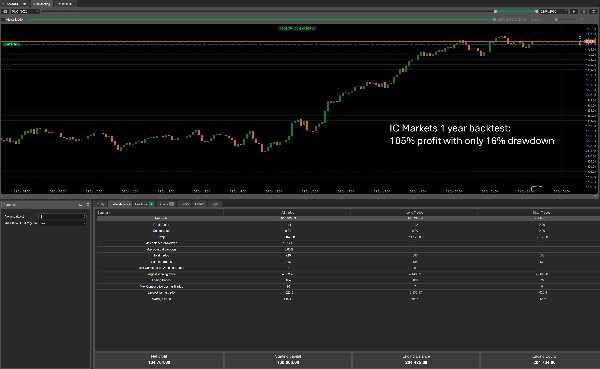Click the start handle of the date range slider

click(x=496, y=11)
